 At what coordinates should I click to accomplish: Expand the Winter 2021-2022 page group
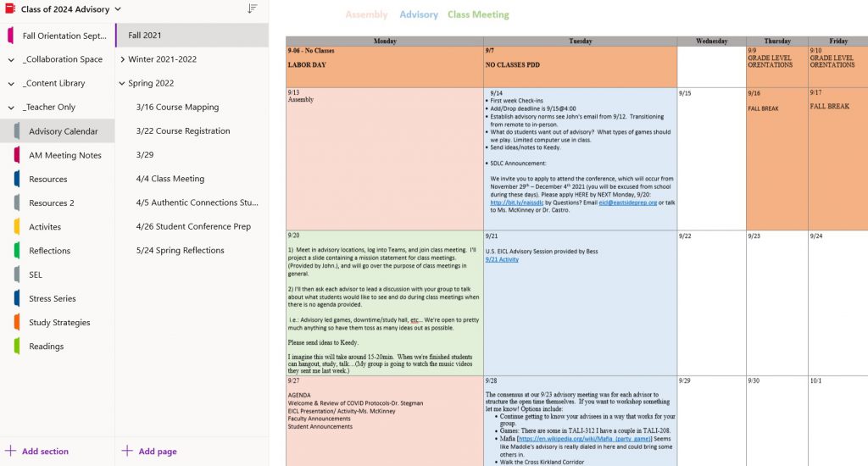click(122, 59)
